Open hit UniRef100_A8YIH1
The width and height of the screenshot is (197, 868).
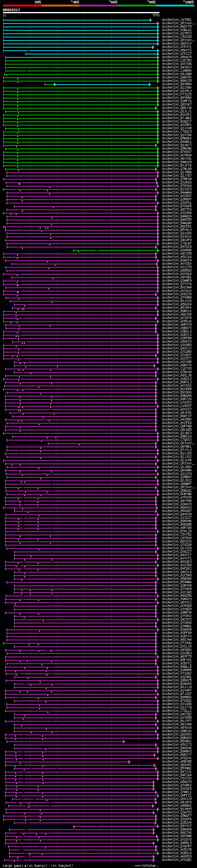tap(177, 158)
